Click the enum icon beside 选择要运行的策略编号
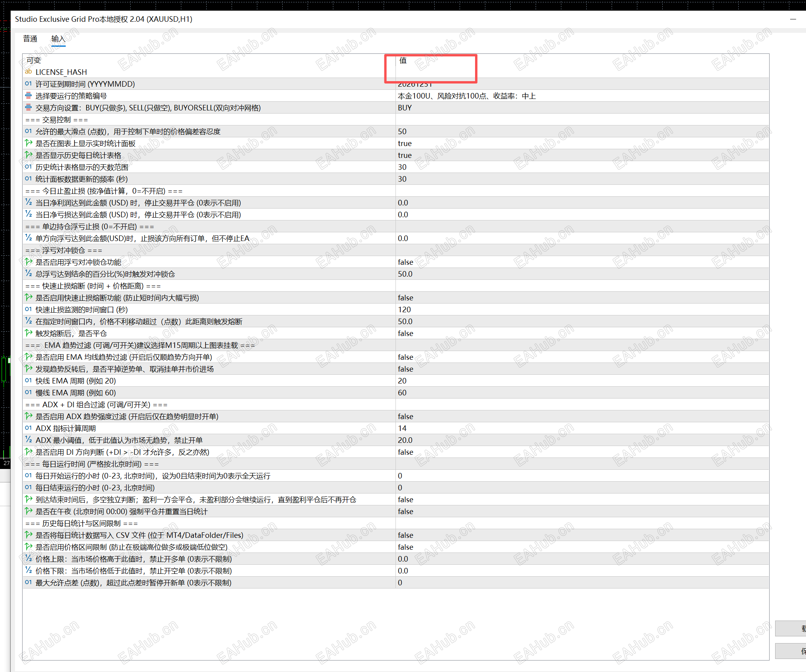806x672 pixels. pyautogui.click(x=28, y=95)
